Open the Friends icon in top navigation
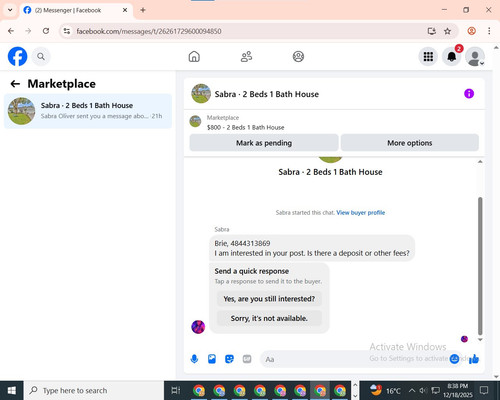 coord(246,56)
